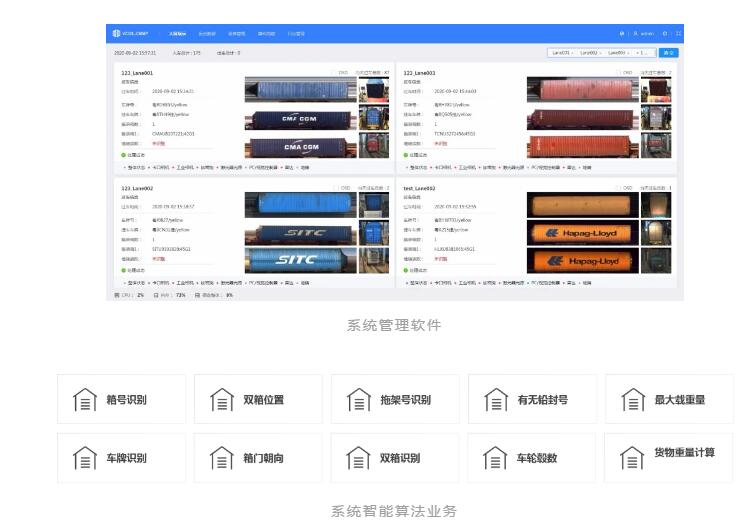Click the test_Lane002 card title
This screenshot has height=526, width=750.
point(419,188)
